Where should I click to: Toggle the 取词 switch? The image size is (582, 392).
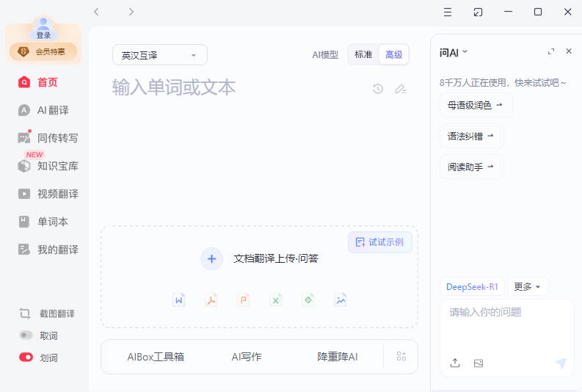pos(26,335)
